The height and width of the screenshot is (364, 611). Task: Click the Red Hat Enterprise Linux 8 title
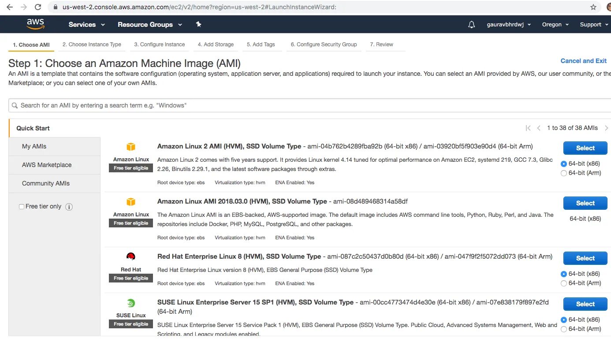tap(239, 256)
